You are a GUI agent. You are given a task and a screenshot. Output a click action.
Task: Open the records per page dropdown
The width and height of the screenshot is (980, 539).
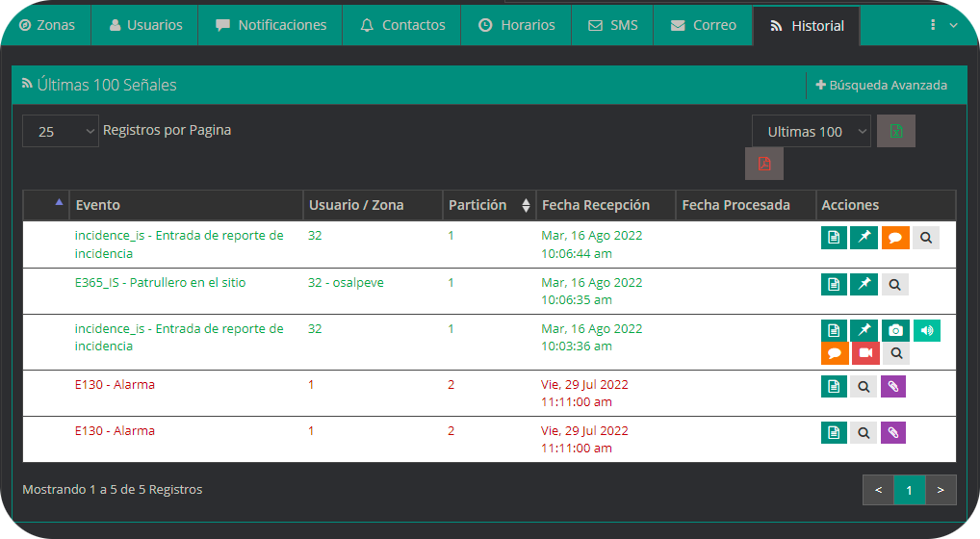pos(61,132)
